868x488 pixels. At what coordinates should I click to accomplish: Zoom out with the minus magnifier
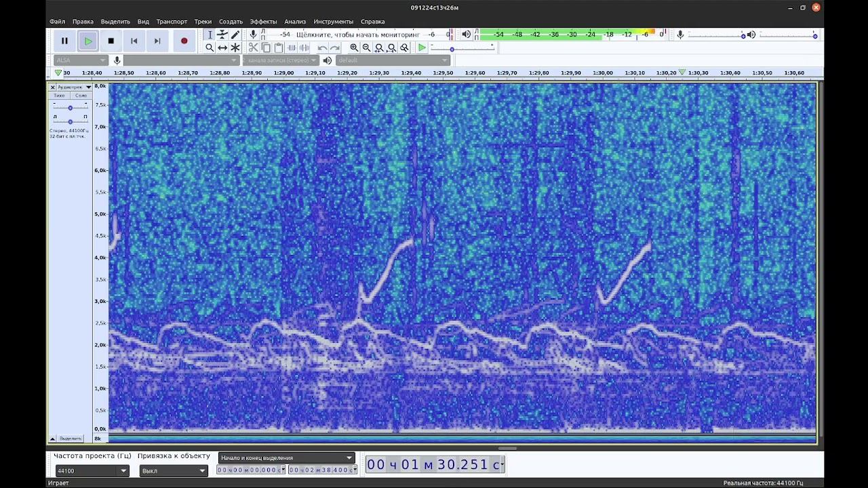(x=367, y=47)
